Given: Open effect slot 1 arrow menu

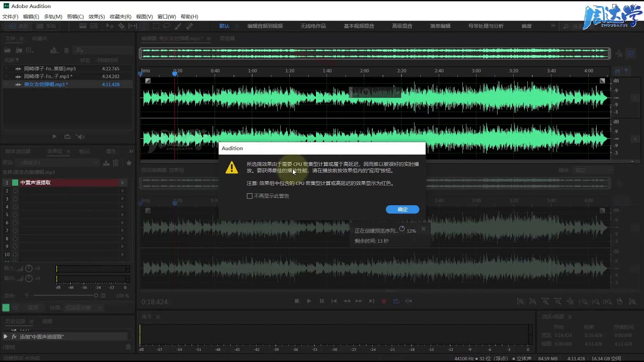Looking at the screenshot, I should coord(122,183).
